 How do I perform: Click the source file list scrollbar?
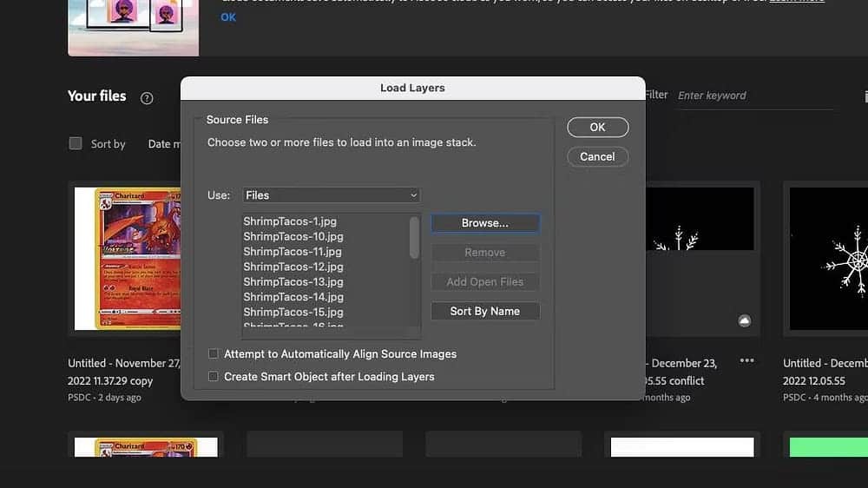414,237
